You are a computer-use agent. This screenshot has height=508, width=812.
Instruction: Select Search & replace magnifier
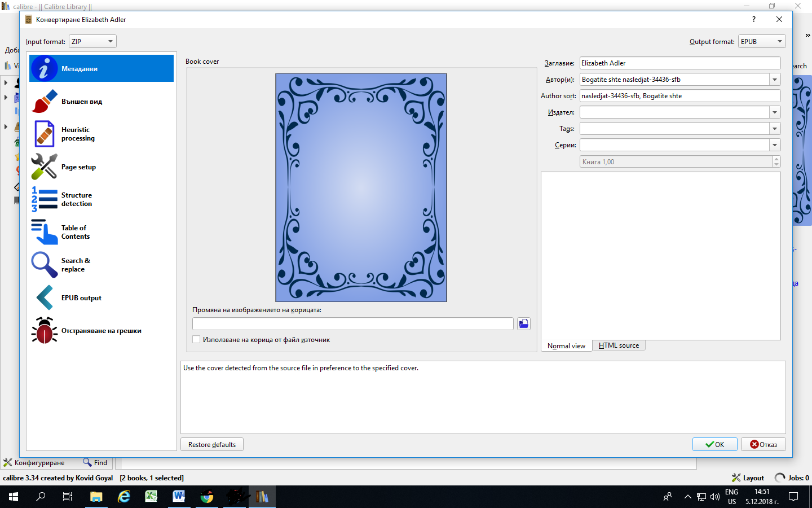pyautogui.click(x=45, y=265)
